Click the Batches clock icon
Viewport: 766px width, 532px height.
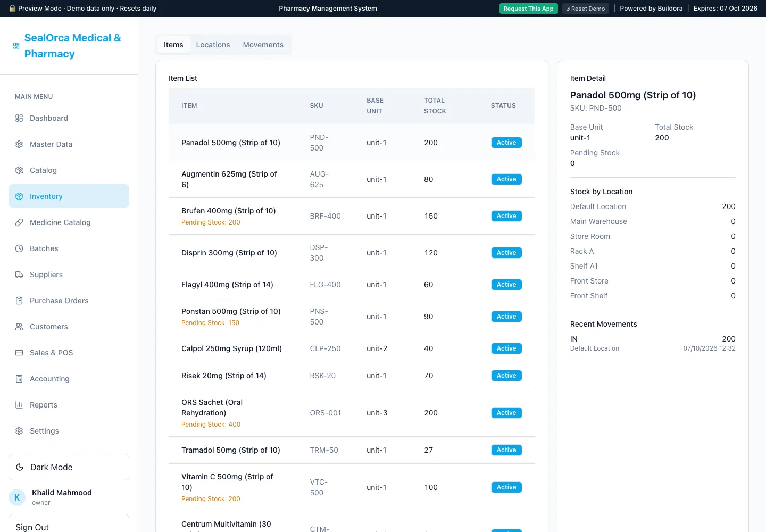19,248
